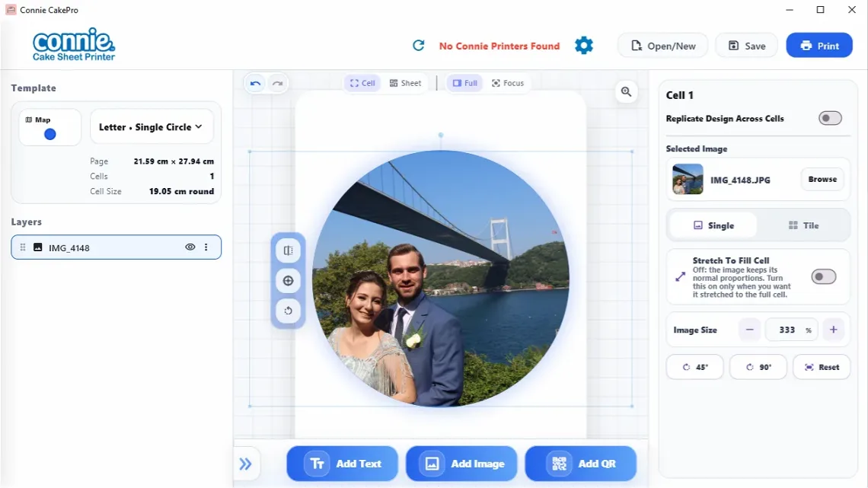Reset the image transform

click(x=822, y=367)
